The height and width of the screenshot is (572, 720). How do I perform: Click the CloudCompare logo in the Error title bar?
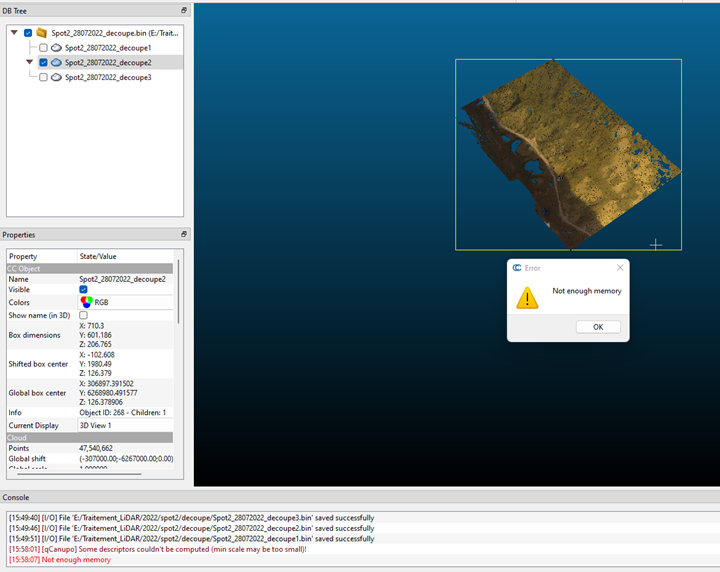(516, 268)
